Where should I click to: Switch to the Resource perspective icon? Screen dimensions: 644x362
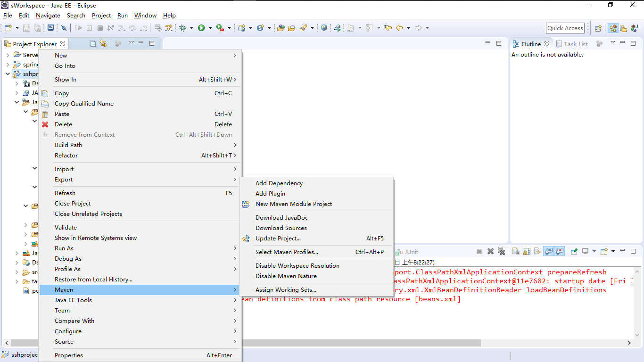[623, 28]
